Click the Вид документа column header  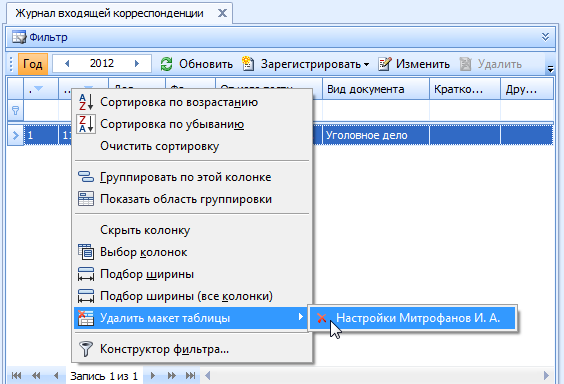click(376, 89)
